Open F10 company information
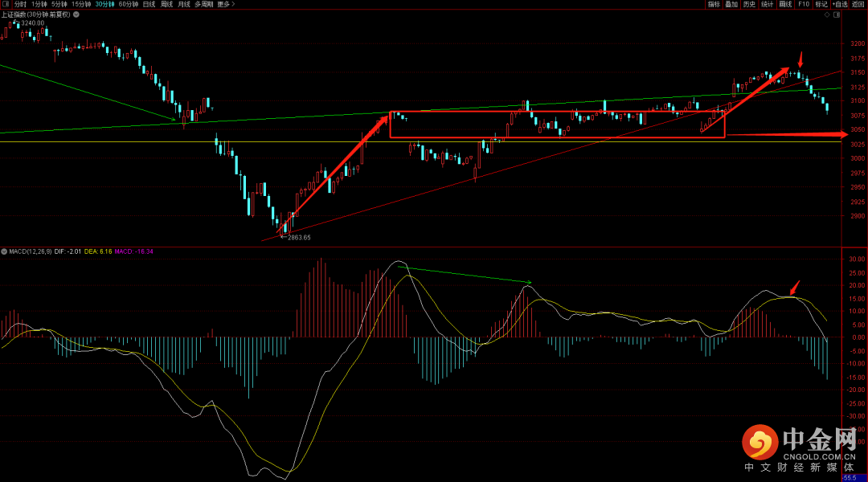This screenshot has width=868, height=482. click(x=804, y=4)
